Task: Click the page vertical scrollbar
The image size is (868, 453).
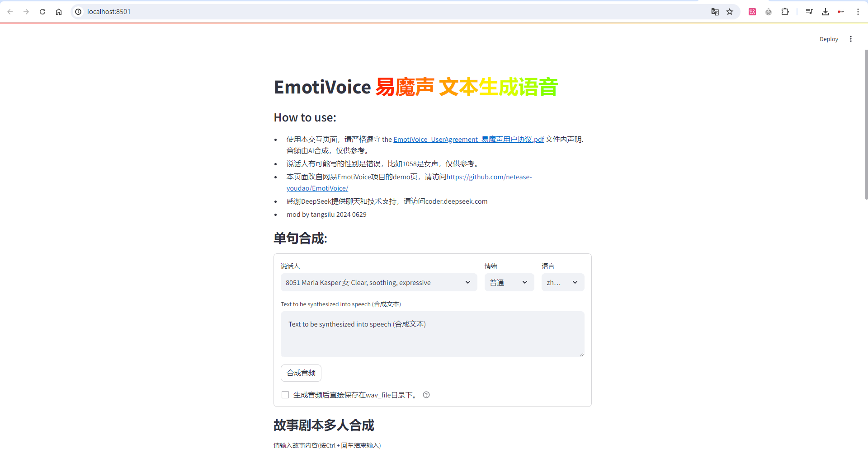Action: coord(866,124)
